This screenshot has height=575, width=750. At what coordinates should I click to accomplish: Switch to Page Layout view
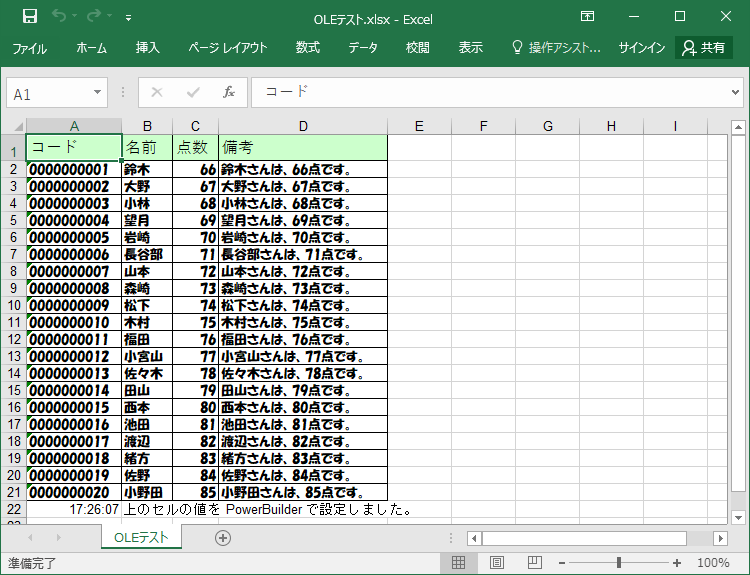click(x=496, y=563)
